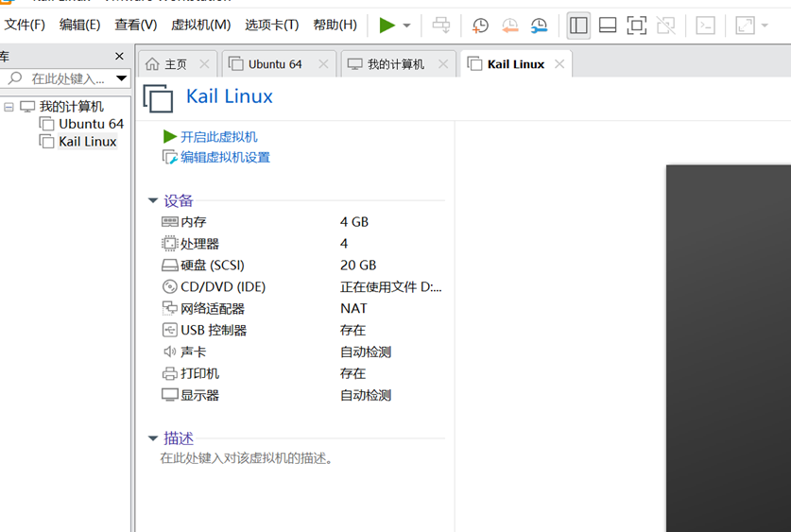
Task: Open the 选项卡(T) menu
Action: click(x=272, y=25)
